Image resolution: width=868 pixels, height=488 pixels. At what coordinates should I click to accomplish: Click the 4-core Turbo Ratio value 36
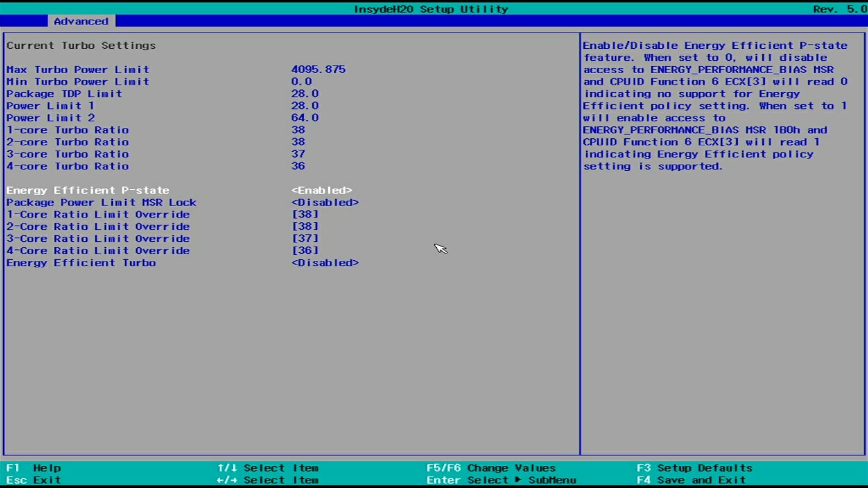pos(298,166)
